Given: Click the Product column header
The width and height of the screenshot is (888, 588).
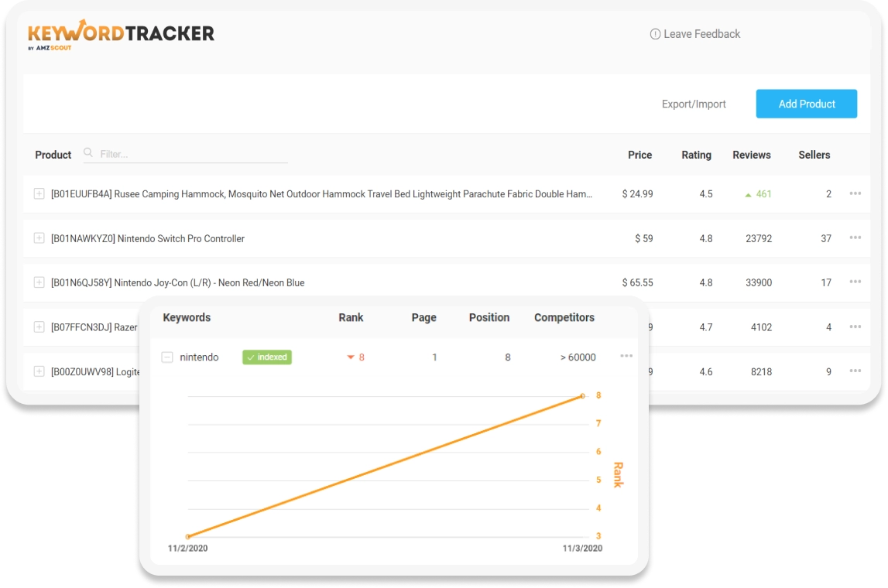Looking at the screenshot, I should click(x=53, y=155).
